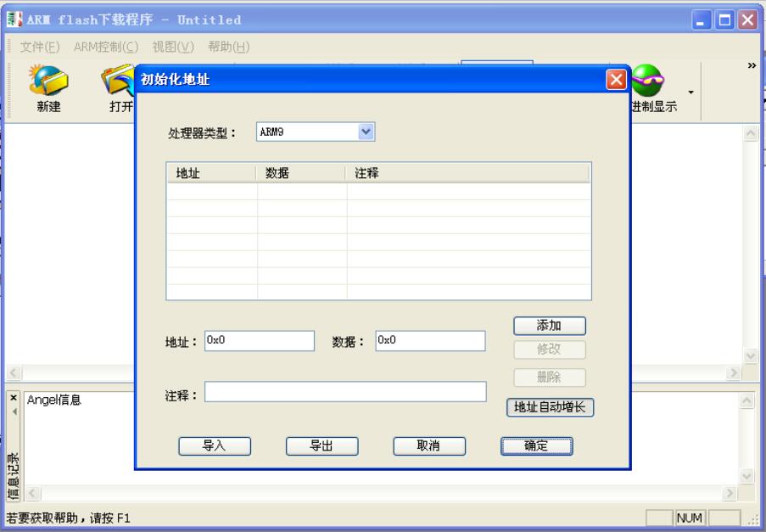This screenshot has height=532, width=766.
Task: Click the 信息记录 vertical tab
Action: coord(14,476)
